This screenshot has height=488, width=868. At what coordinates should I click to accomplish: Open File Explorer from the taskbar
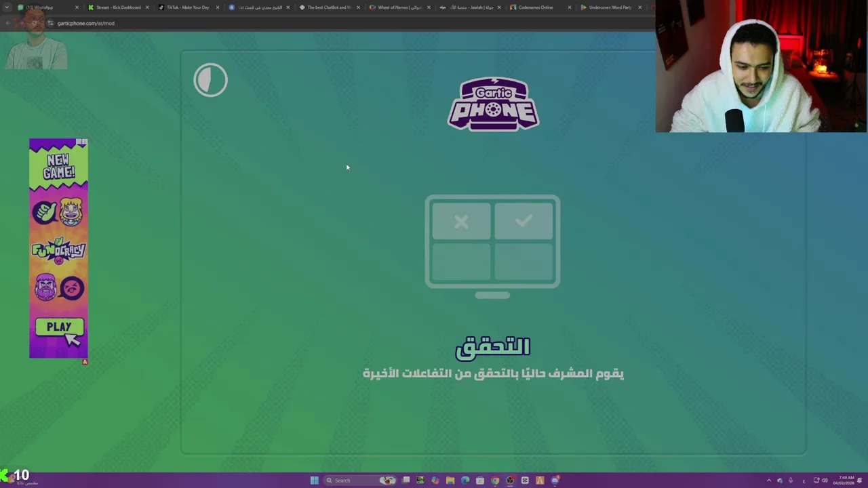450,481
